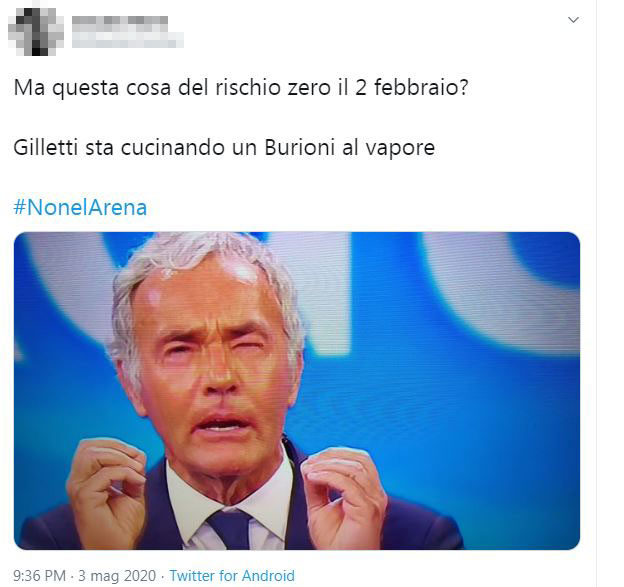The image size is (624, 587).
Task: Click the pixelated profile avatar
Action: [36, 31]
